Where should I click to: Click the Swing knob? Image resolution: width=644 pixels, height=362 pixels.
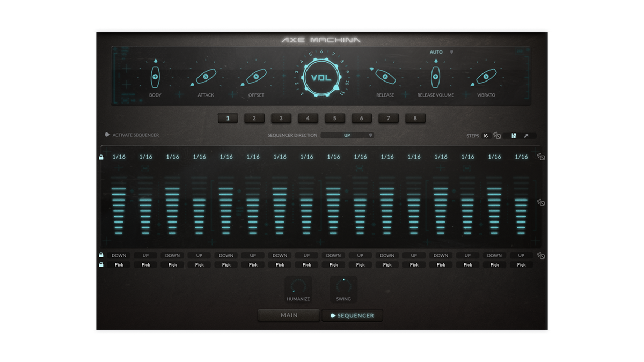click(343, 286)
